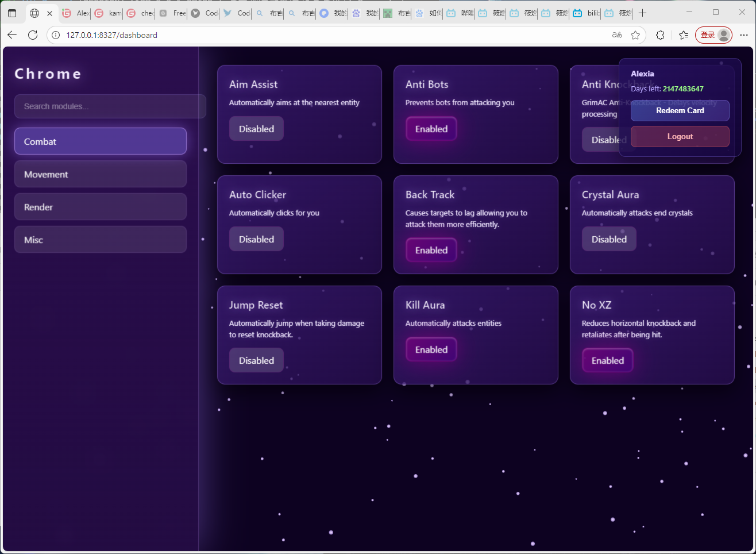Switch to the Movement category

[101, 174]
